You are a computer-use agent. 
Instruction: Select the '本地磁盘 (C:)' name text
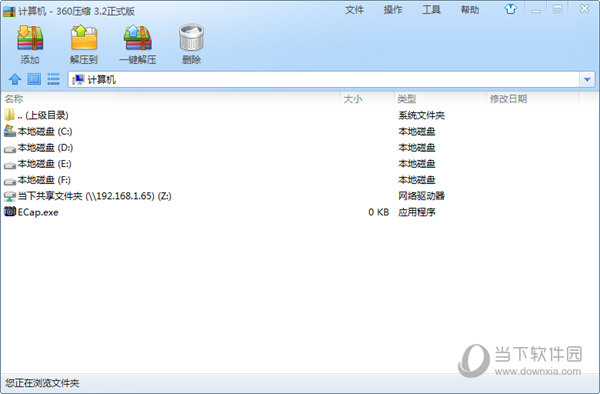point(45,131)
